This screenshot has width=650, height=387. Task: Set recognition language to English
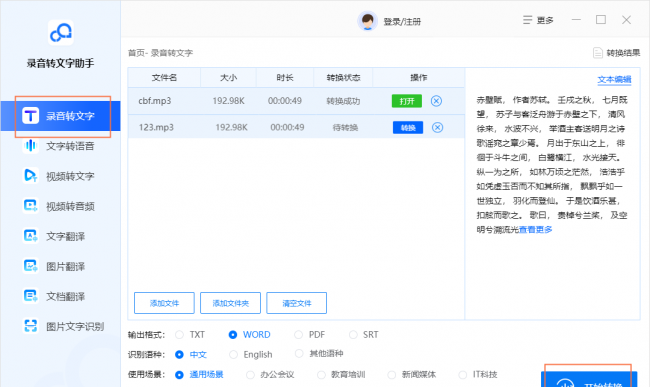click(233, 354)
